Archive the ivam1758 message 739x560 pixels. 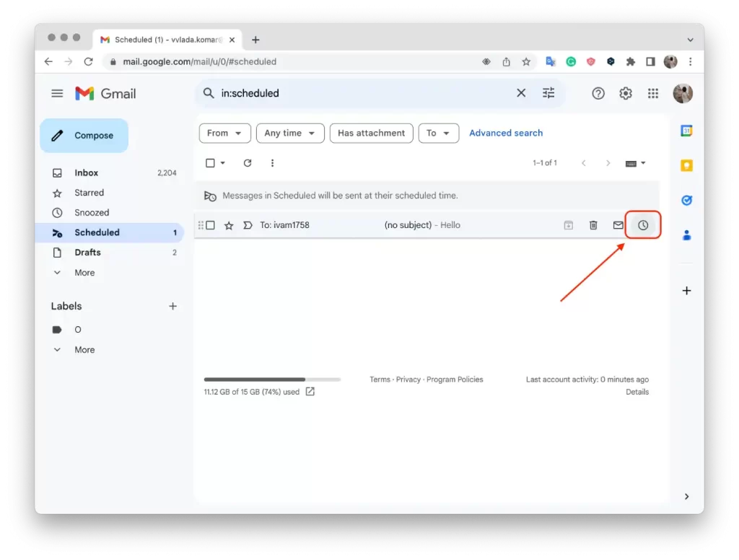point(569,225)
